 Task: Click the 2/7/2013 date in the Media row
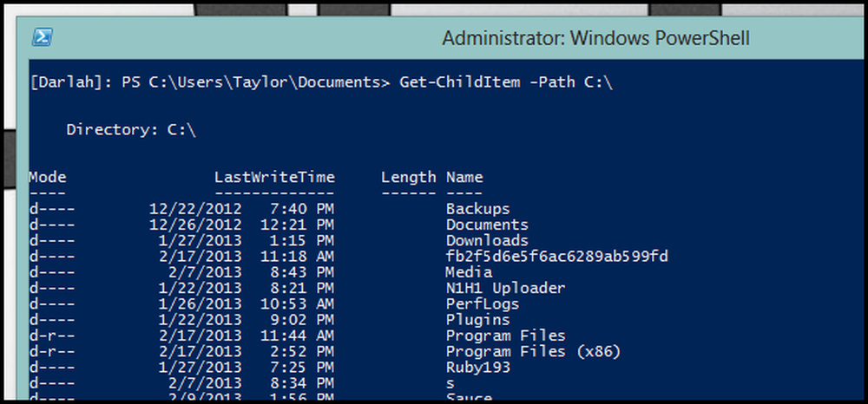click(x=205, y=272)
